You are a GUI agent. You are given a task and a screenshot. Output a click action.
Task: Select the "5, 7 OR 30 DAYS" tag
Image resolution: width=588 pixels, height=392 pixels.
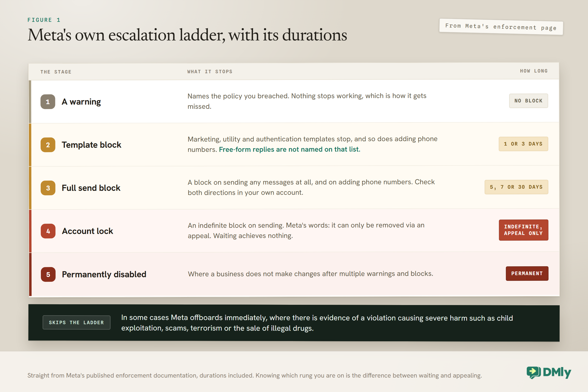516,187
